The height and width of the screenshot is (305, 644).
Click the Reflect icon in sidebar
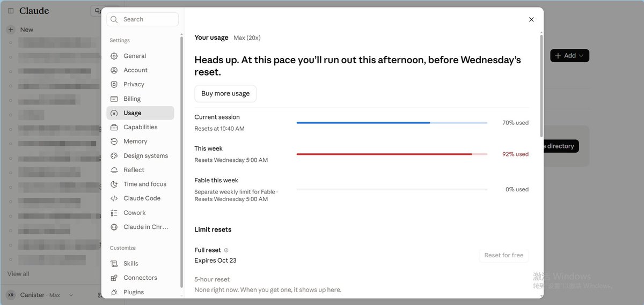(114, 170)
